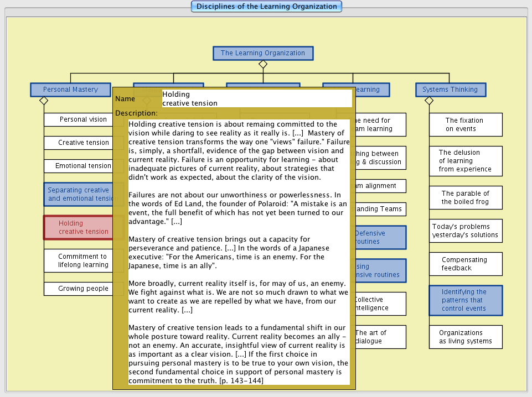The height and width of the screenshot is (397, 532).
Task: Click the Disciplines of the Learning Organization title
Action: coord(266,7)
